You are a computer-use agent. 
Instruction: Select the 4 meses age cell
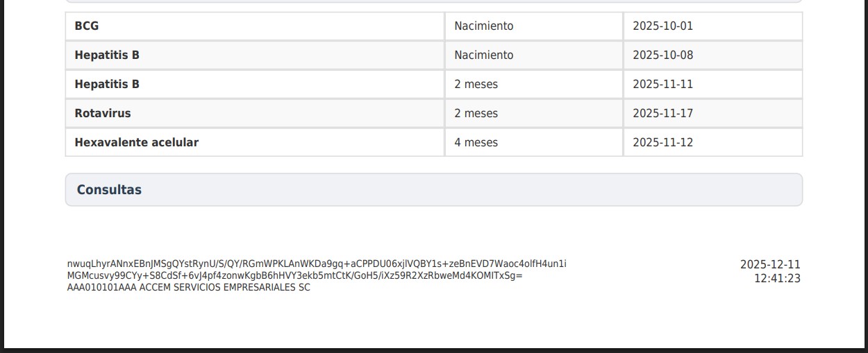tap(476, 143)
